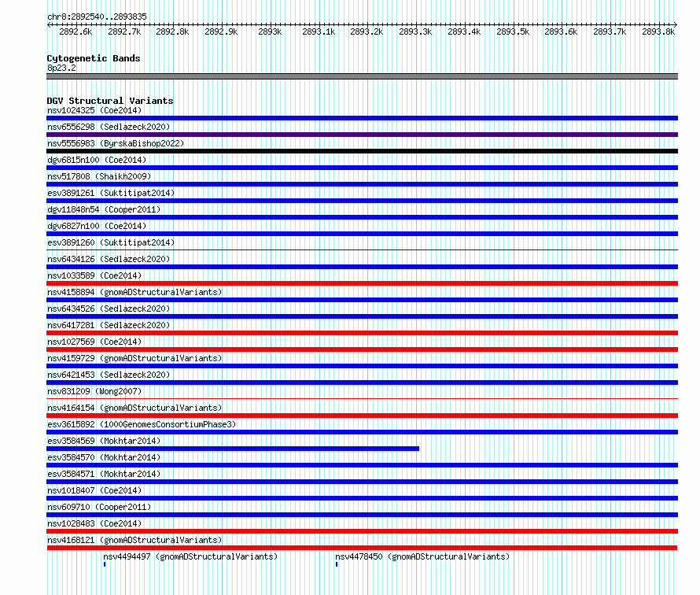Click the 2892.6k ruler tick label

(x=76, y=31)
